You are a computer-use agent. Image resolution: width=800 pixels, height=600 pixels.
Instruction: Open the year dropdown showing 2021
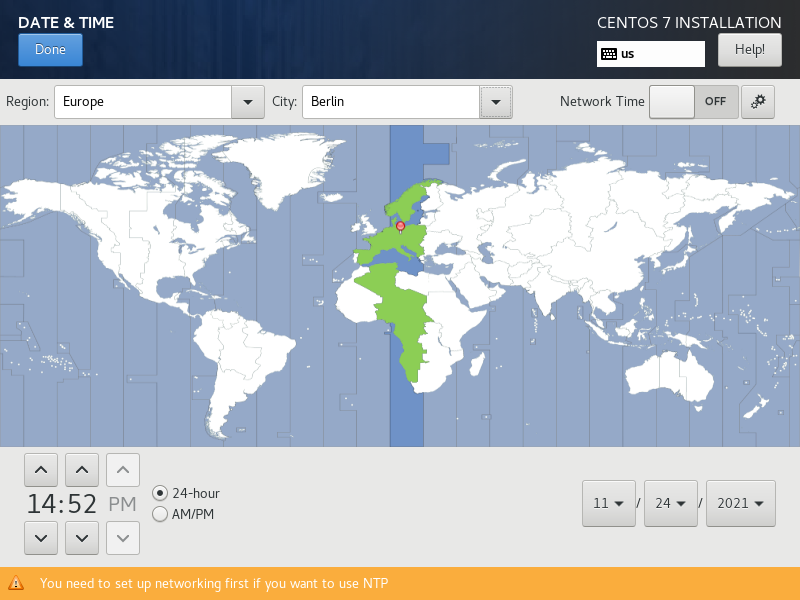740,503
